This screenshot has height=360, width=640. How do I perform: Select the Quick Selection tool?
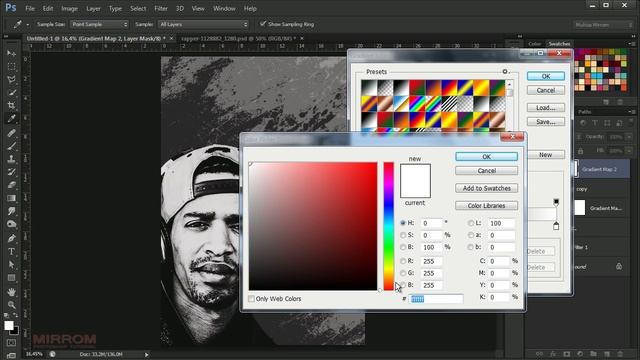coord(11,92)
